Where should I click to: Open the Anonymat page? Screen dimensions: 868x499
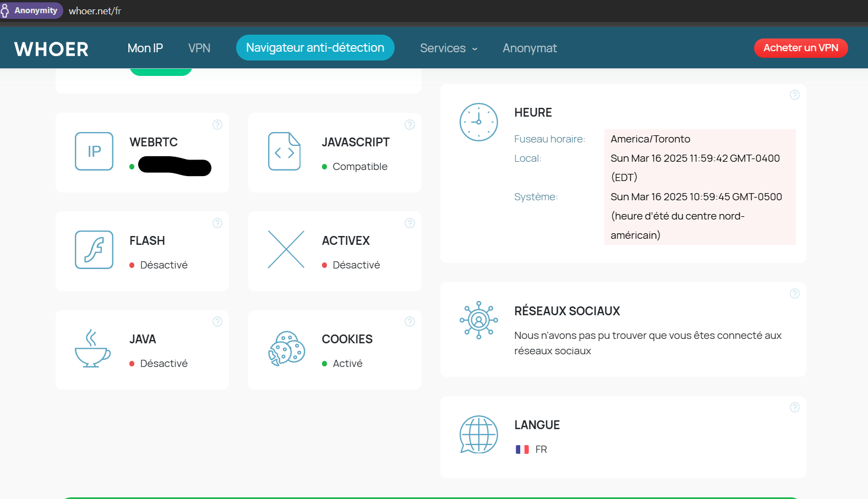(x=529, y=48)
